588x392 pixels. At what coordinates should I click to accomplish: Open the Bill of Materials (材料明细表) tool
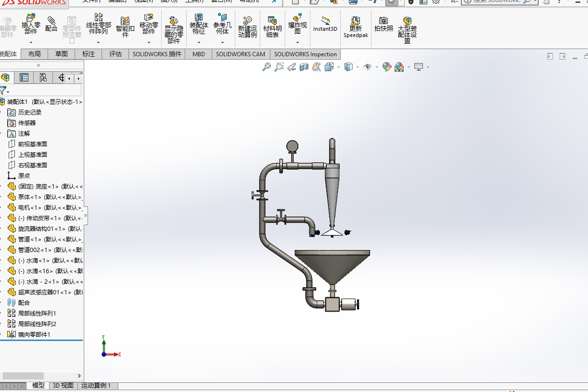point(272,27)
